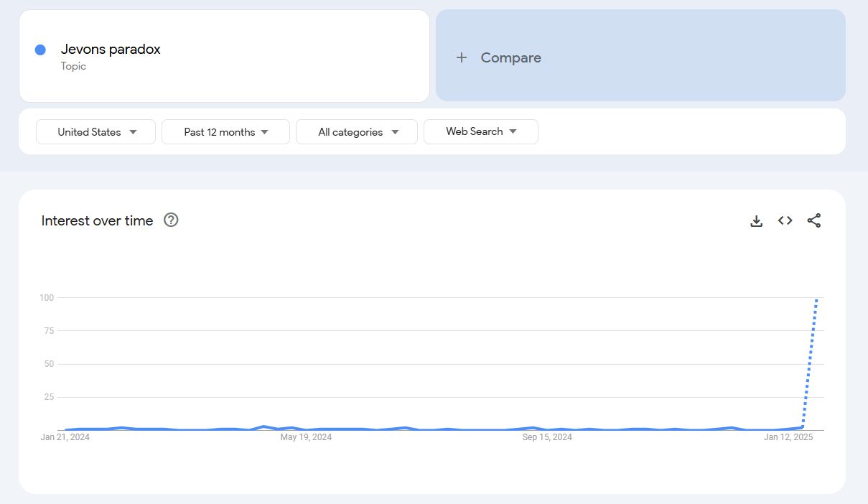Image resolution: width=868 pixels, height=504 pixels.
Task: Open the All categories dropdown
Action: point(357,131)
